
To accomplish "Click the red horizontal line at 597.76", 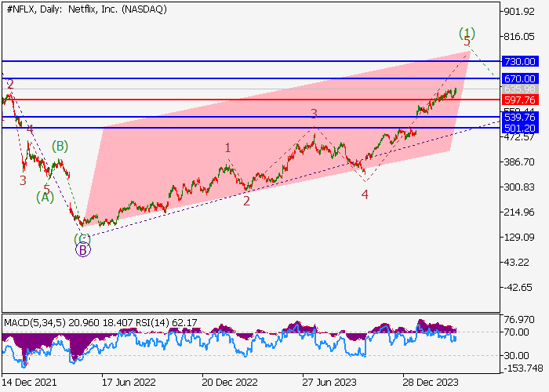I will pos(252,100).
